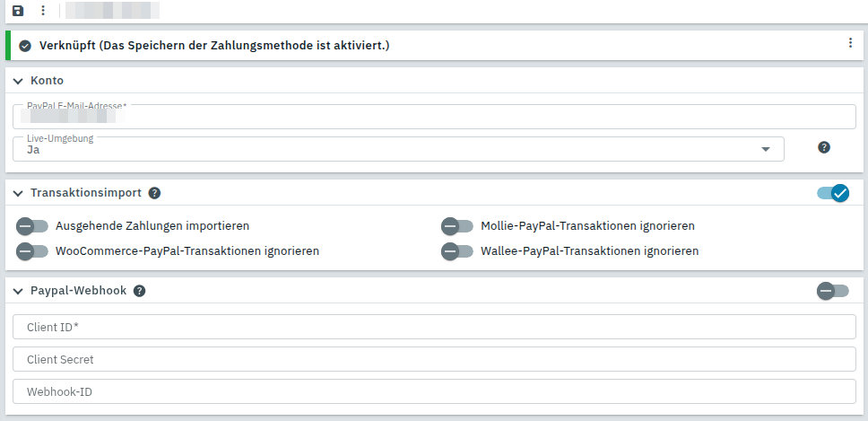Toggle WooCommerce-PayPal-Transaktionen ignorieren
868x421 pixels.
[32, 251]
